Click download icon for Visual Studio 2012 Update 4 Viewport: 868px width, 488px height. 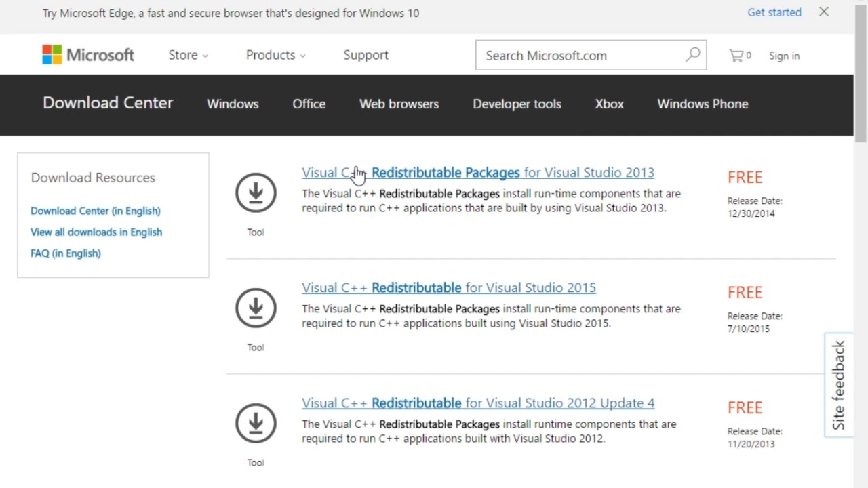coord(256,424)
